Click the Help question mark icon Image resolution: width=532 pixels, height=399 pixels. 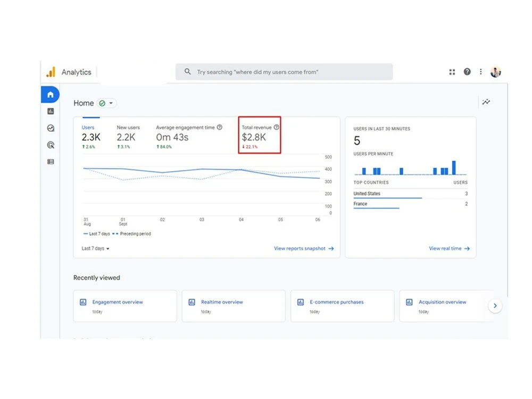coord(467,71)
